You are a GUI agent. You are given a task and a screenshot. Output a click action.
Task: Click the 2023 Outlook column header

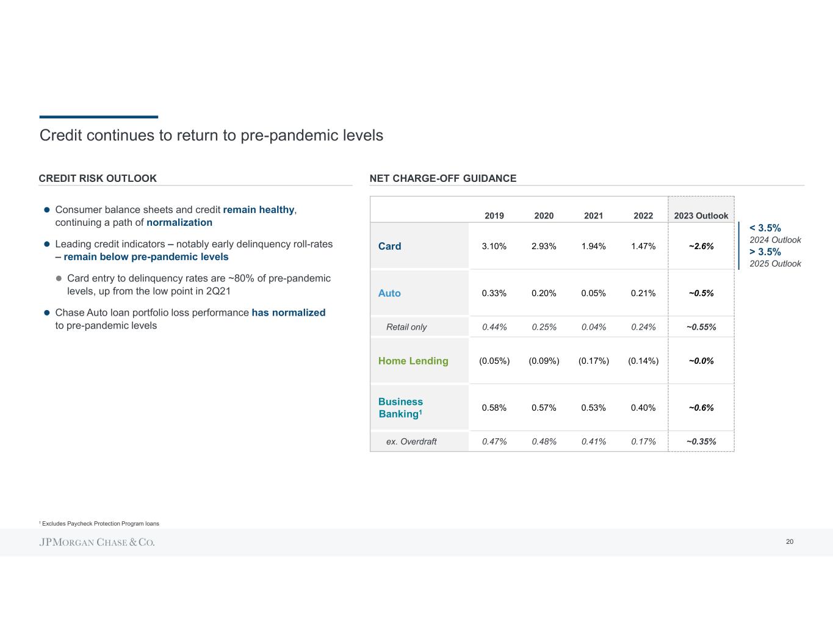click(701, 215)
